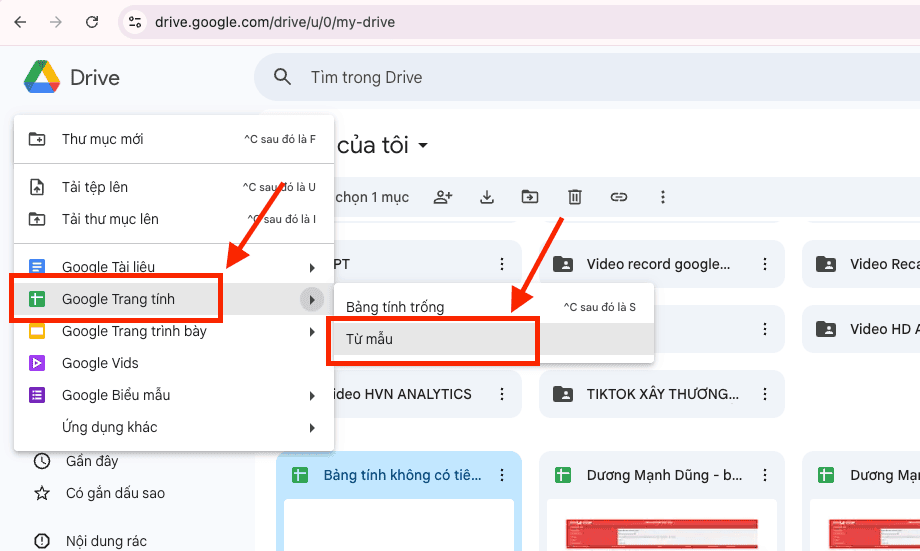Open site info icon in address bar

tap(135, 22)
